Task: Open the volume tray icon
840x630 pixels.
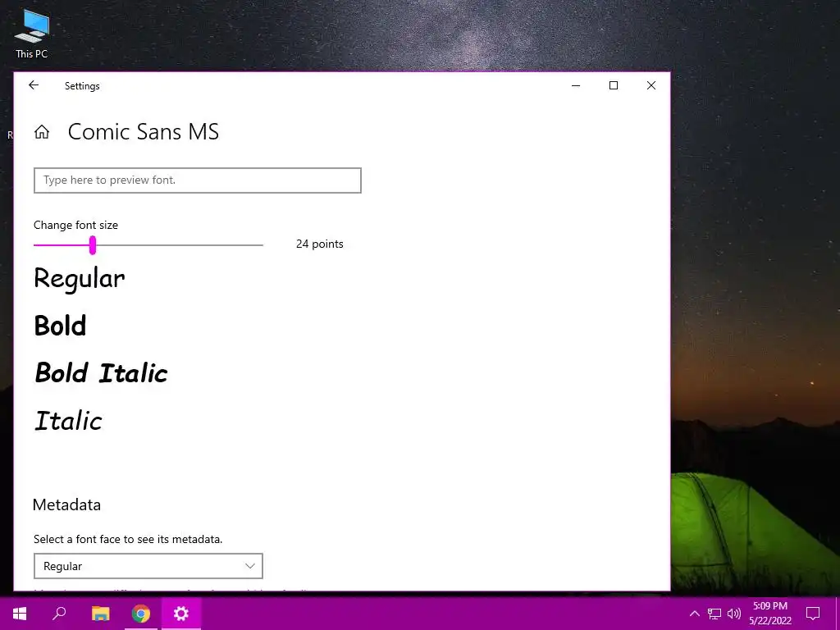Action: coord(734,614)
